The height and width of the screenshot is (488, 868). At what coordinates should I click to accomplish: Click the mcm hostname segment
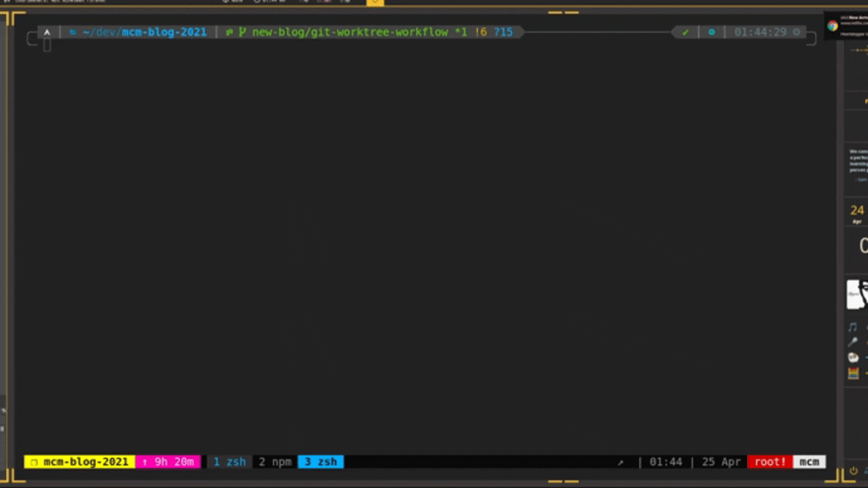tap(809, 462)
